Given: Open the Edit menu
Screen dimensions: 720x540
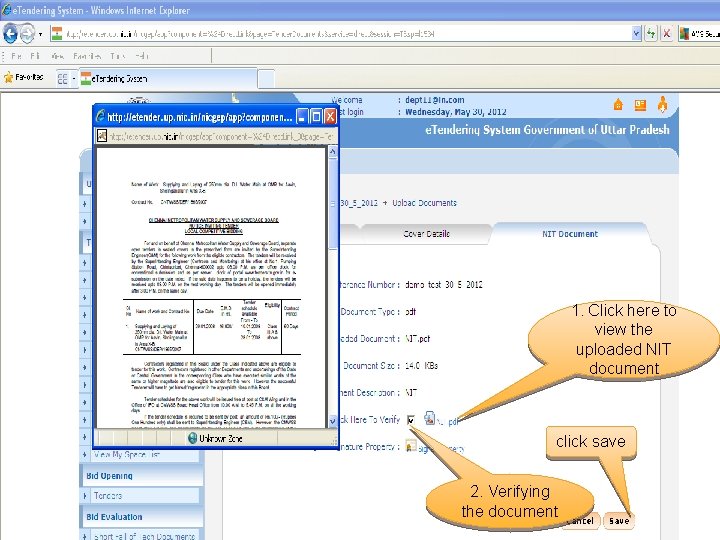Looking at the screenshot, I should pyautogui.click(x=35, y=56).
